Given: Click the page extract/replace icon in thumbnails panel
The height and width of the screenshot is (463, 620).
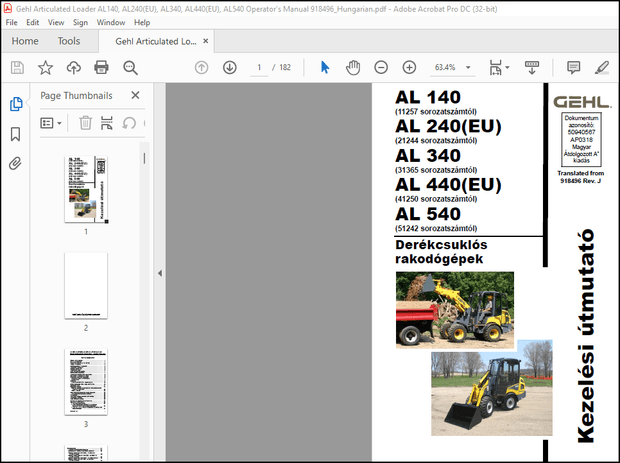Looking at the screenshot, I should pyautogui.click(x=107, y=123).
